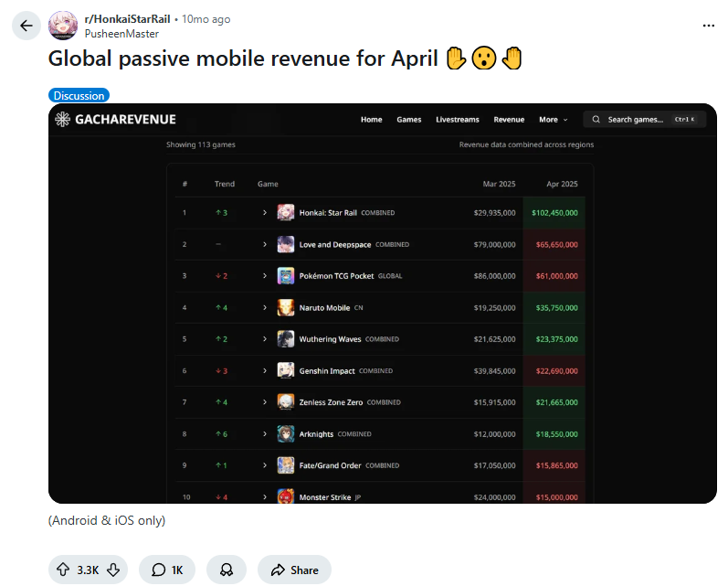The height and width of the screenshot is (586, 728).
Task: Click the Search games field
Action: coord(645,120)
